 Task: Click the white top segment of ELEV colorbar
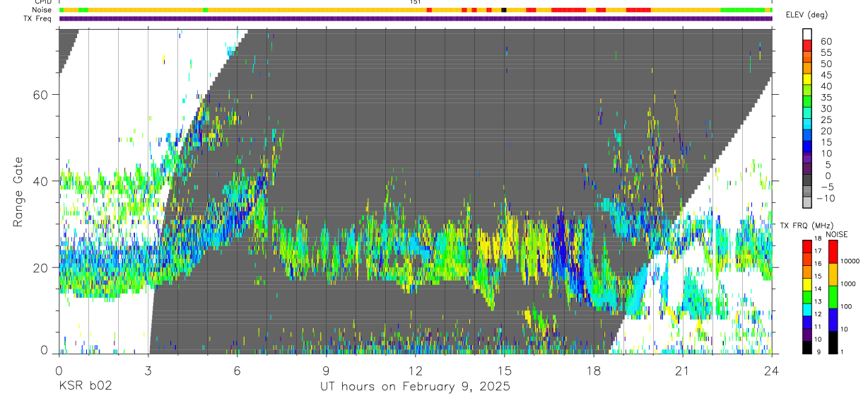(x=807, y=34)
